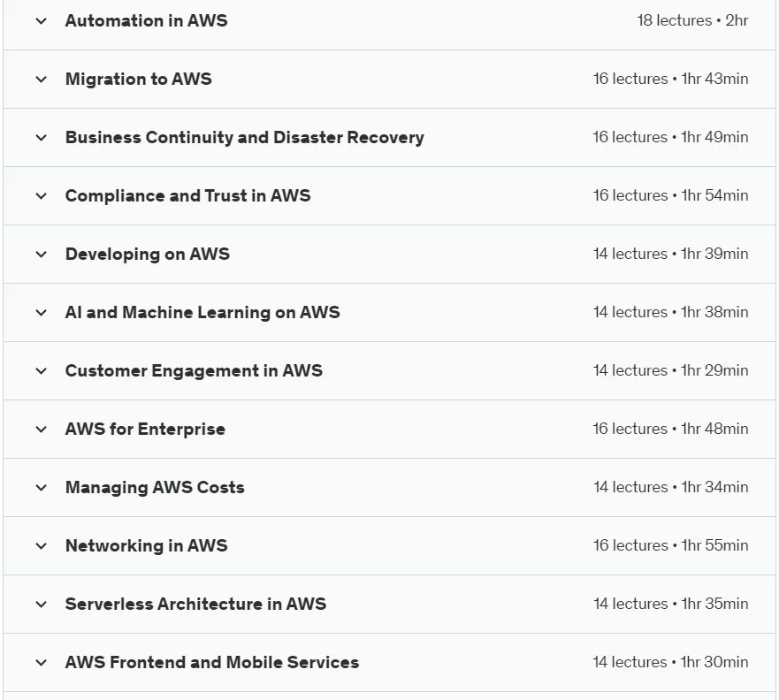Open Customer Engagement in AWS title
The height and width of the screenshot is (700, 779).
point(194,371)
